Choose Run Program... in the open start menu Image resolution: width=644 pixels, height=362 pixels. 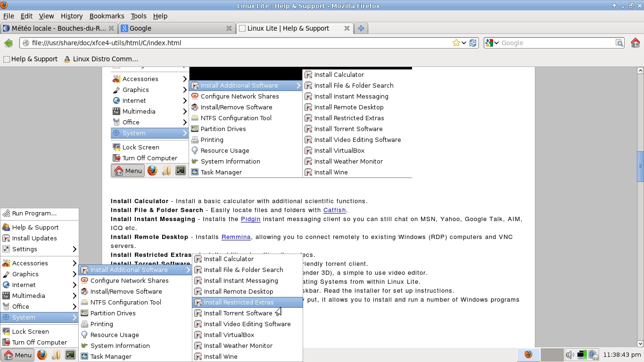(x=40, y=213)
